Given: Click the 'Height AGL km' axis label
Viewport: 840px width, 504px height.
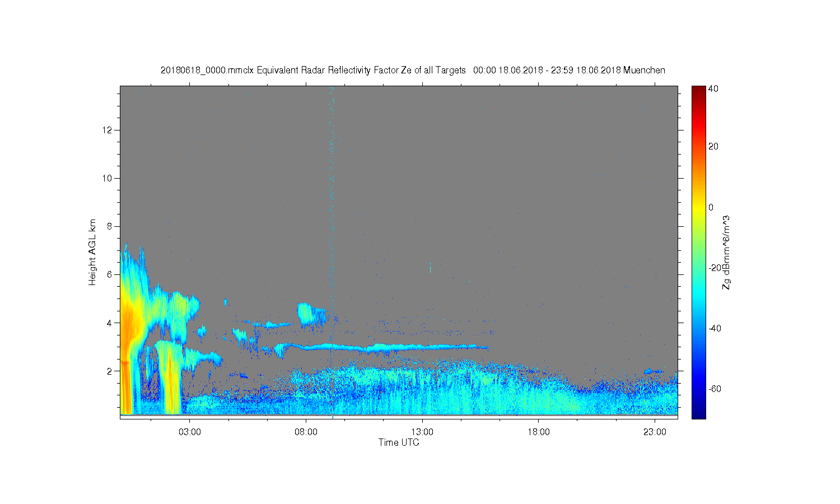Looking at the screenshot, I should 92,252.
